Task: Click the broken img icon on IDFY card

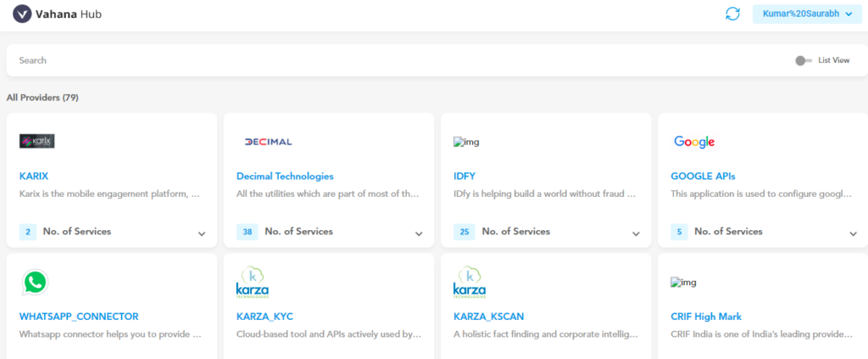Action: (x=466, y=143)
